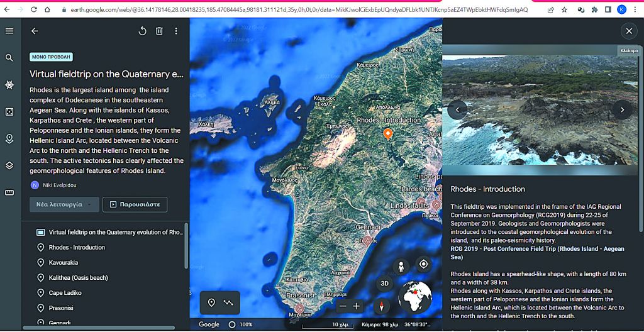The image size is (644, 332).
Task: Click the ΜΟΝΟ ΠΡΟΒΟΛΗ view-only badge
Action: 52,57
